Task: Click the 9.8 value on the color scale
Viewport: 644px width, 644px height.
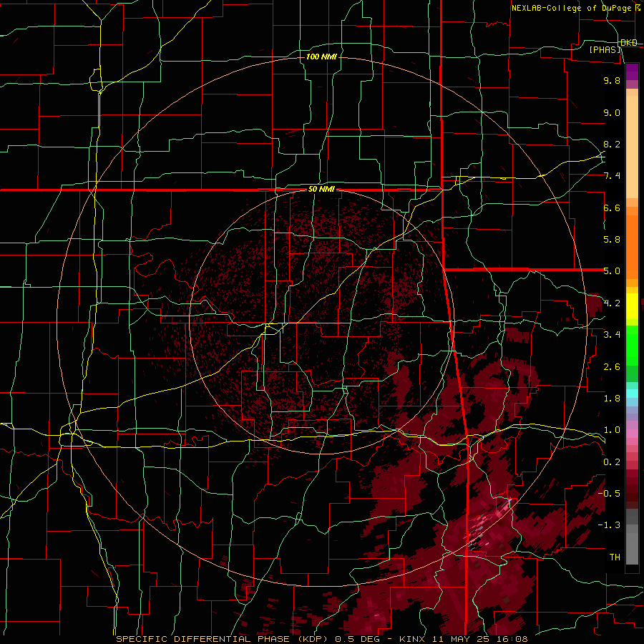Action: click(x=612, y=80)
